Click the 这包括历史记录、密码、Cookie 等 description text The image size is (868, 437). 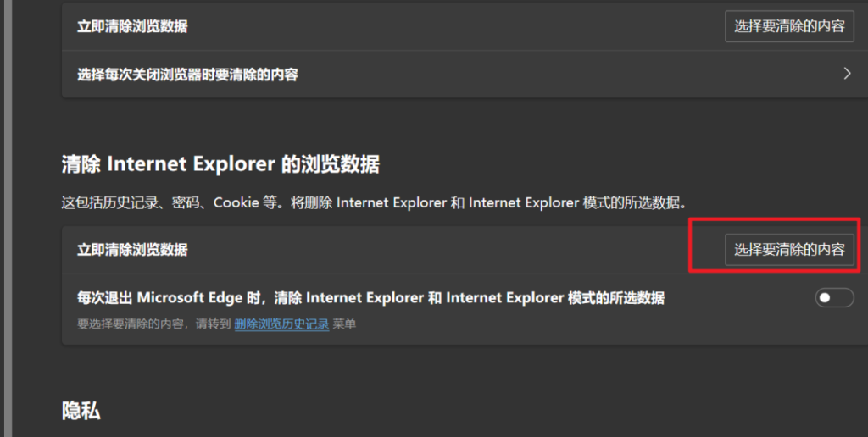click(154, 203)
